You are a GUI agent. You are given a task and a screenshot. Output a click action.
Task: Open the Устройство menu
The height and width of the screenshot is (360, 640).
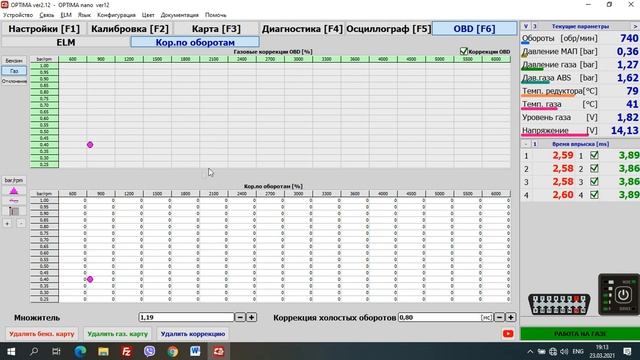coord(18,15)
